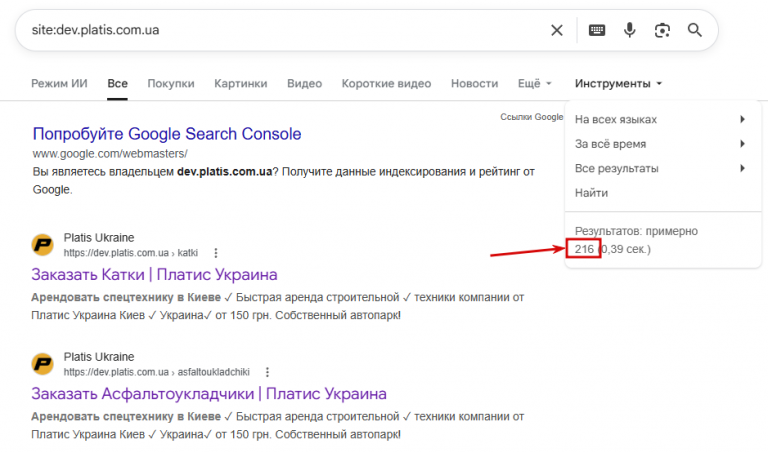Click Platis favicon of katki result
This screenshot has width=768, height=453.
click(43, 244)
